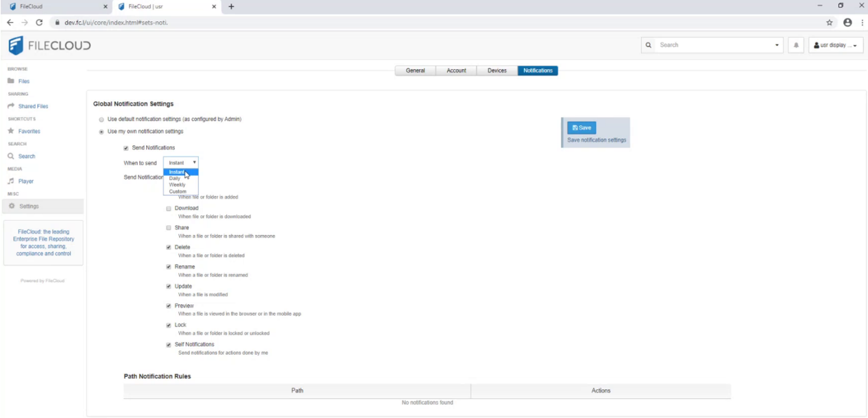Save notification settings with Save button
The width and height of the screenshot is (868, 418).
pos(581,127)
